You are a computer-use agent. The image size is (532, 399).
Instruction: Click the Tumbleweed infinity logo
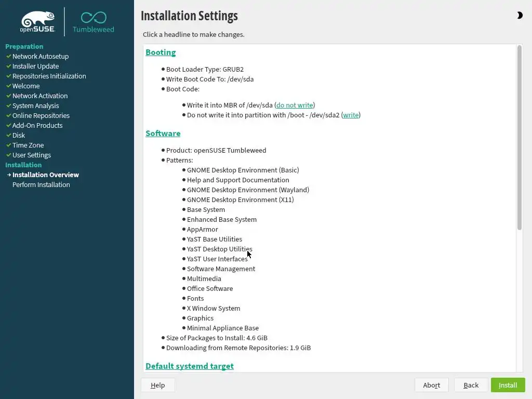point(94,22)
